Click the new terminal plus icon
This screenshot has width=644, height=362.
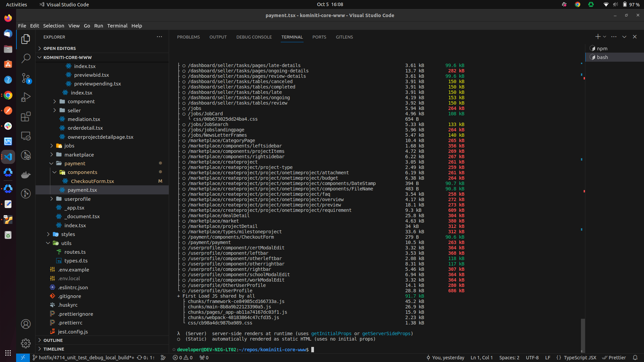click(x=597, y=37)
